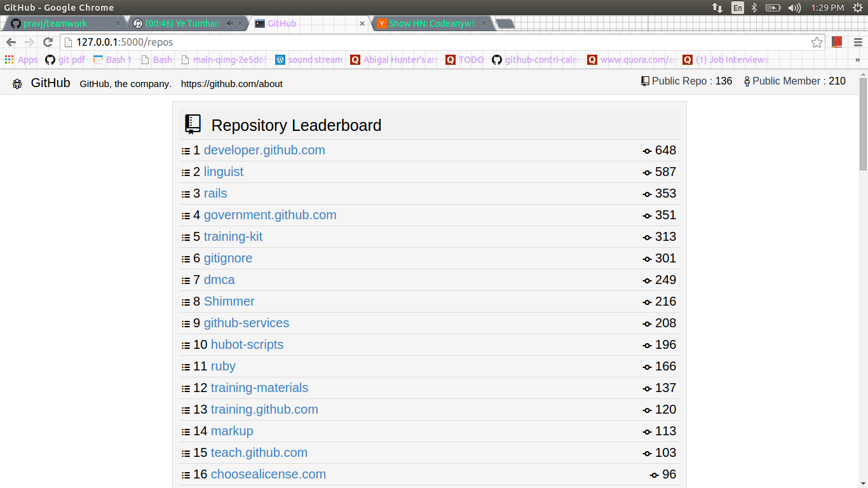This screenshot has height=488, width=868.
Task: Switch to the Show HN: Codeanywhere tab
Action: coord(432,24)
